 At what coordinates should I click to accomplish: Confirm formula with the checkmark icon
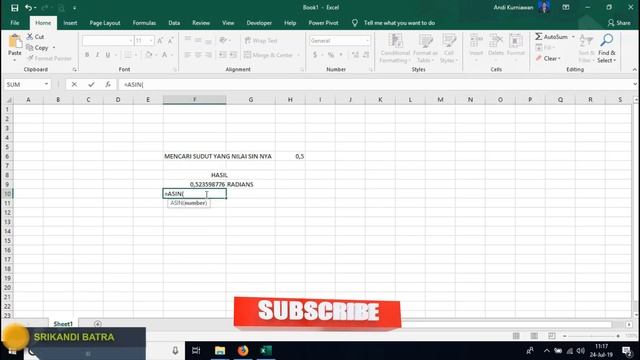coord(91,84)
